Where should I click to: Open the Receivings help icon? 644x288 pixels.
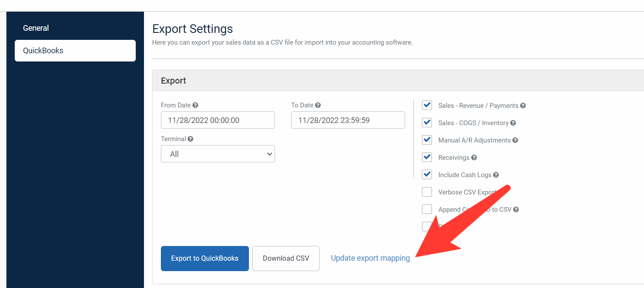pos(474,157)
